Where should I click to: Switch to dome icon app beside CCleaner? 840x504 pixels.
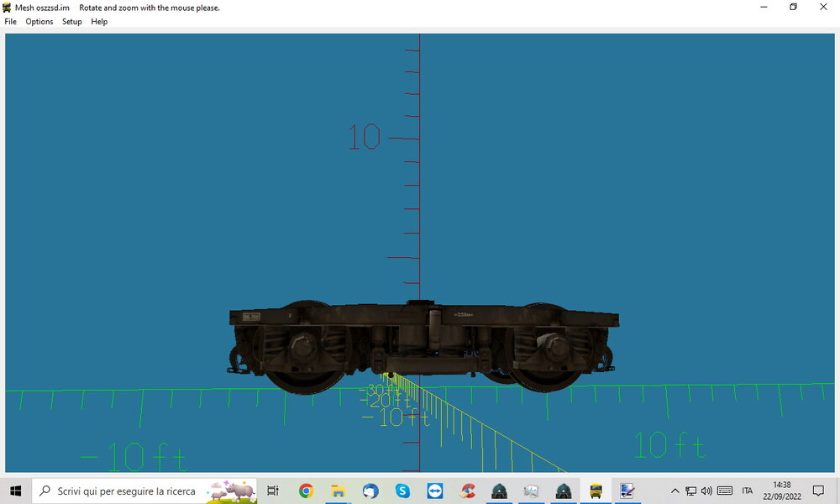pos(499,491)
